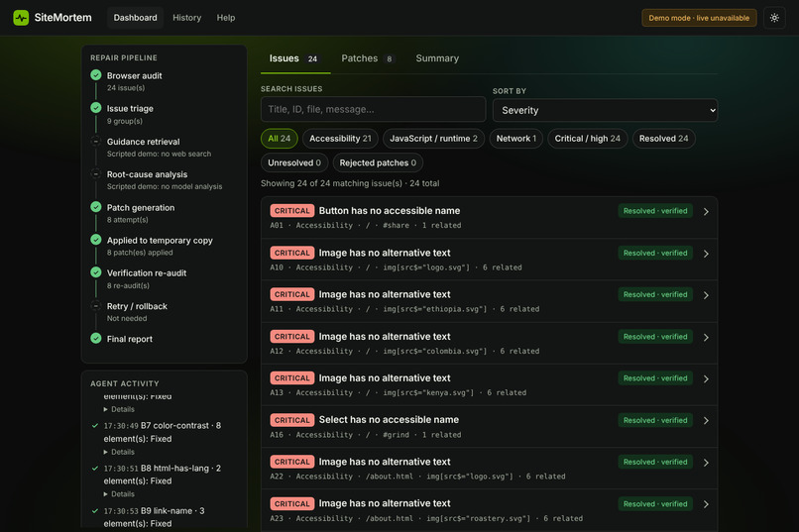Viewport: 799px width, 532px height.
Task: Click the Resolved · verified badge on issue A13
Action: (655, 378)
